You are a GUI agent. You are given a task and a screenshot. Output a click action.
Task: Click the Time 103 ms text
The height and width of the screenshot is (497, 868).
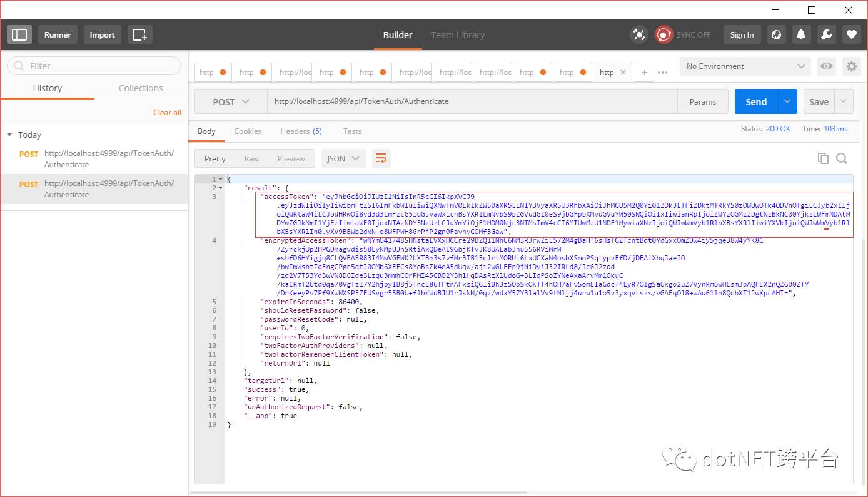coord(825,129)
